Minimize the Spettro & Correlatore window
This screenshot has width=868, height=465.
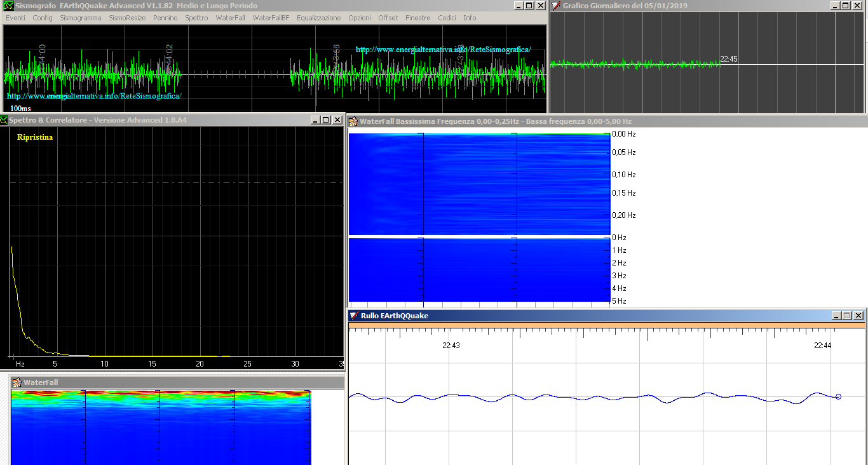315,120
